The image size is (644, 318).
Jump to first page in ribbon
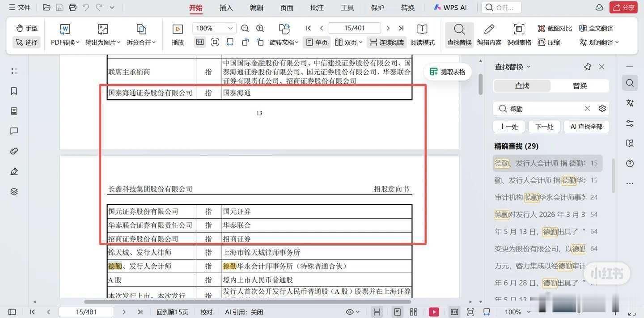pos(309,28)
